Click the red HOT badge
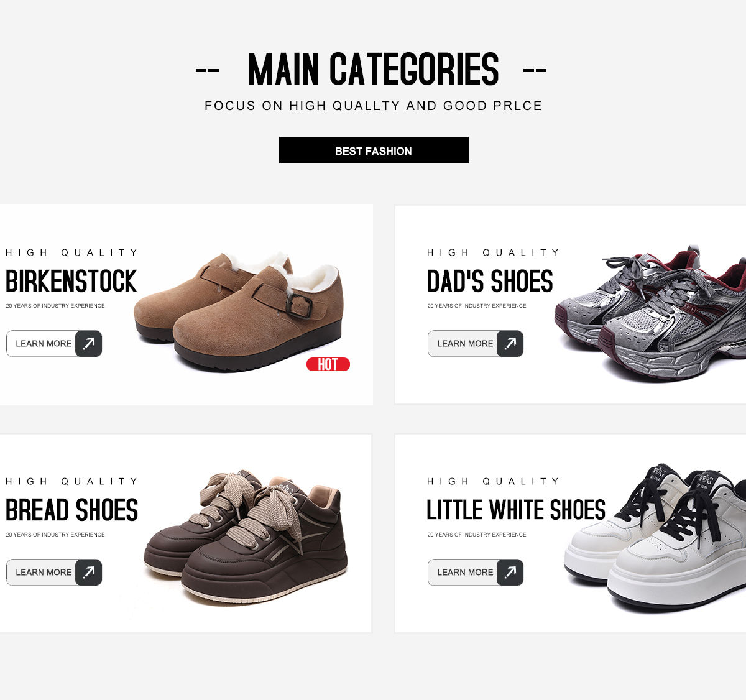The height and width of the screenshot is (700, 746). (328, 364)
